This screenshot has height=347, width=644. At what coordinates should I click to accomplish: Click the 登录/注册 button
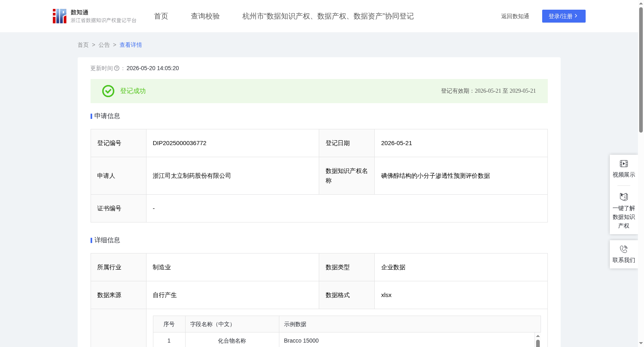(564, 16)
